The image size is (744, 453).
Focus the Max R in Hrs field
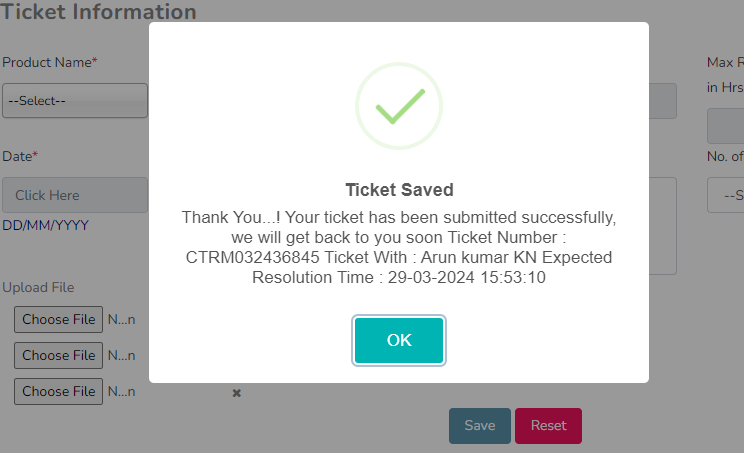coord(725,126)
